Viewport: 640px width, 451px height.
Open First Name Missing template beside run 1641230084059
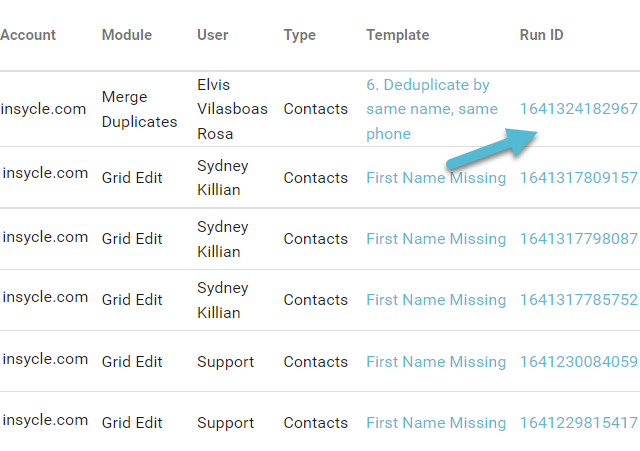point(436,362)
